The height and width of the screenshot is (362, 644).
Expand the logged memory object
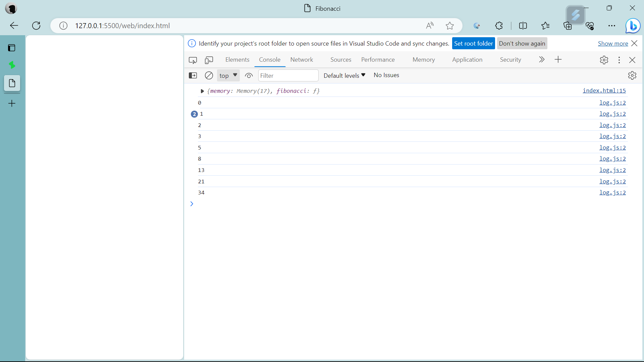202,91
